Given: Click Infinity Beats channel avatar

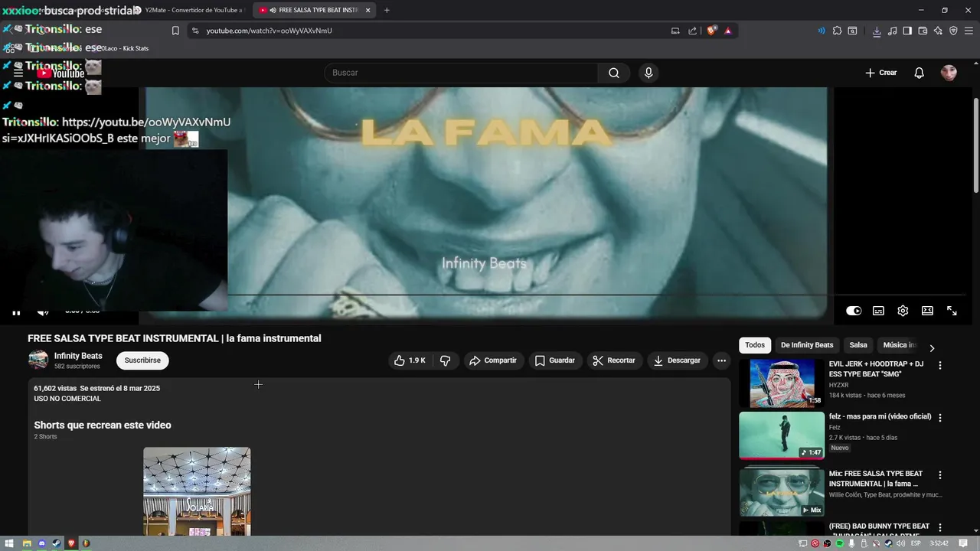Looking at the screenshot, I should [x=38, y=360].
